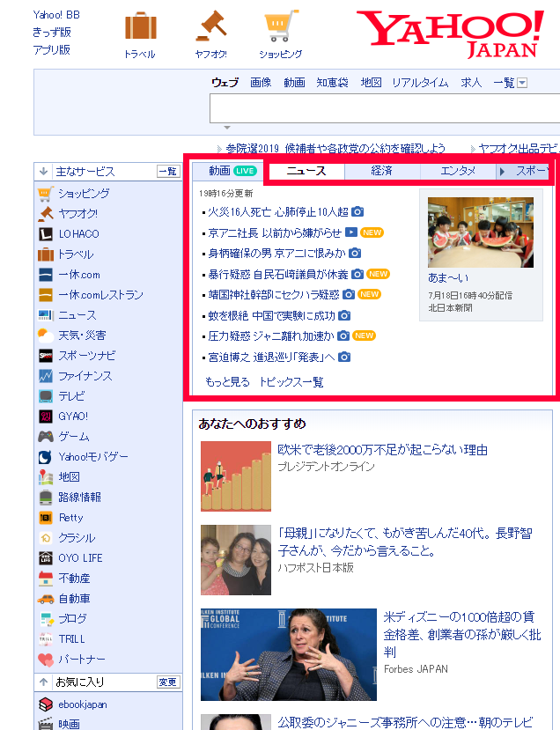Viewport: 560px width, 730px height.
Task: Click the web search input field
Action: [384, 109]
